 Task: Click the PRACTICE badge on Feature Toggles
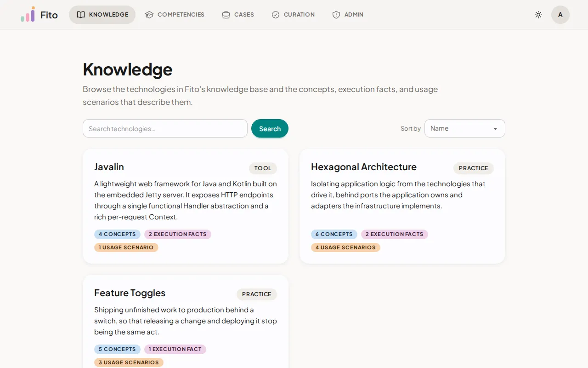[x=256, y=294]
